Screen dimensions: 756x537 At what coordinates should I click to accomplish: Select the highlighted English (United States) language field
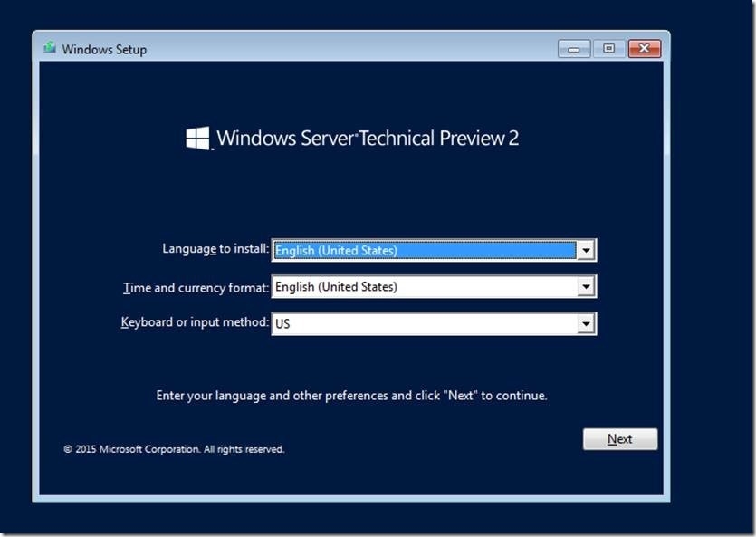(425, 250)
